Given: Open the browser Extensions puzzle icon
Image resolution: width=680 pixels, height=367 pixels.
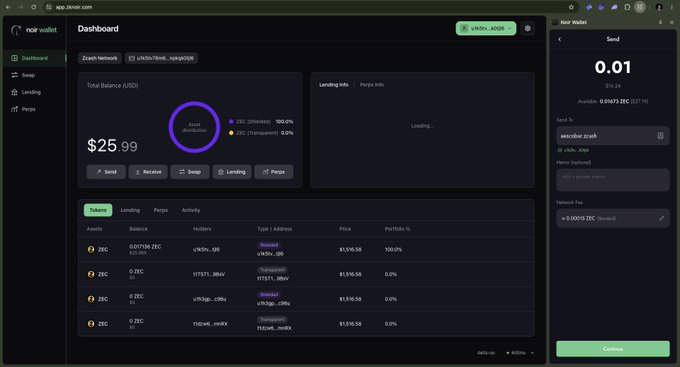Looking at the screenshot, I should [627, 7].
